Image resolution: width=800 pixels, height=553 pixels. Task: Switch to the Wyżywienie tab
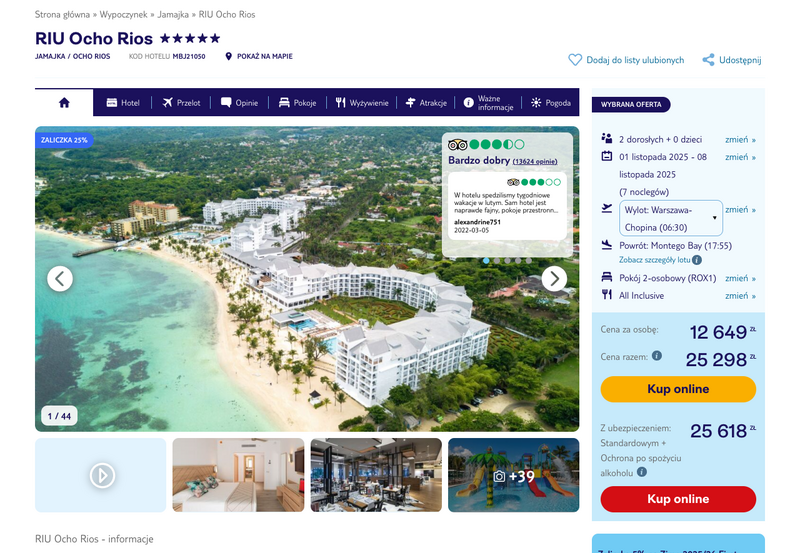click(362, 103)
